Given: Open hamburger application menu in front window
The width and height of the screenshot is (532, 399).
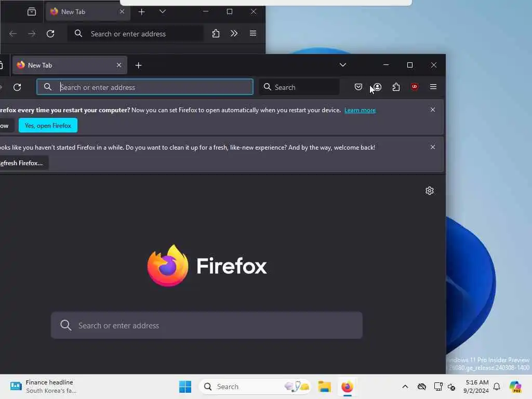Looking at the screenshot, I should [x=433, y=87].
